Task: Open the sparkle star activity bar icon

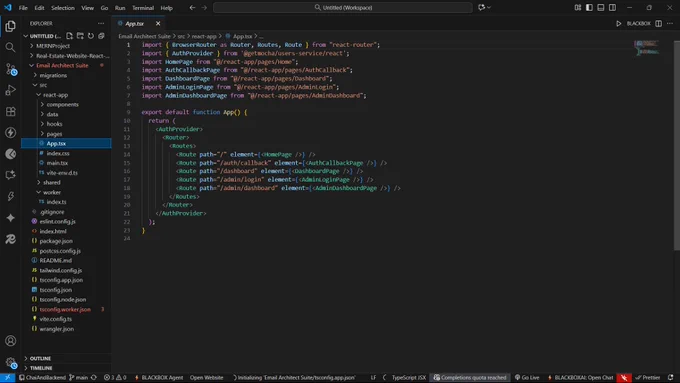Action: pos(10,218)
